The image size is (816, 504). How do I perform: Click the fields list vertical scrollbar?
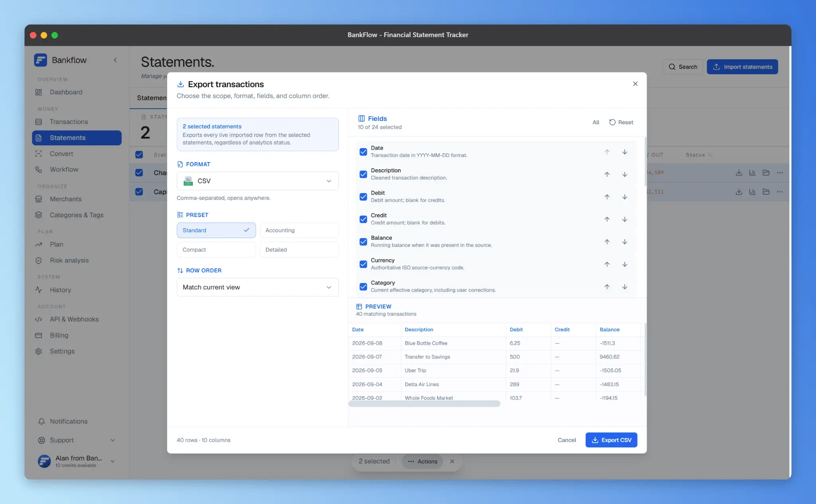pyautogui.click(x=645, y=162)
